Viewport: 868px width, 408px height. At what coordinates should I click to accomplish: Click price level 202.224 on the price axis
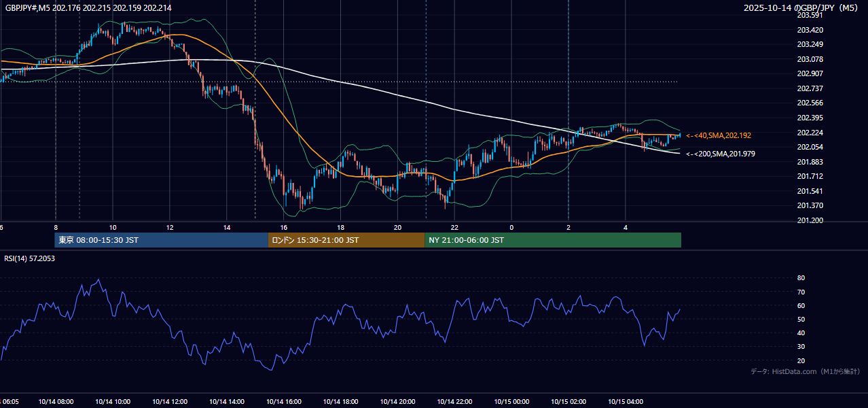click(810, 133)
